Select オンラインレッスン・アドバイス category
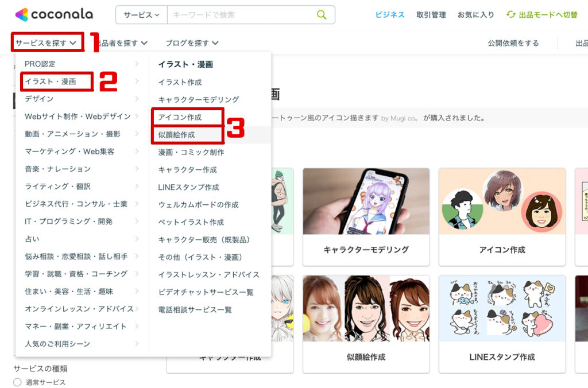 tap(79, 309)
